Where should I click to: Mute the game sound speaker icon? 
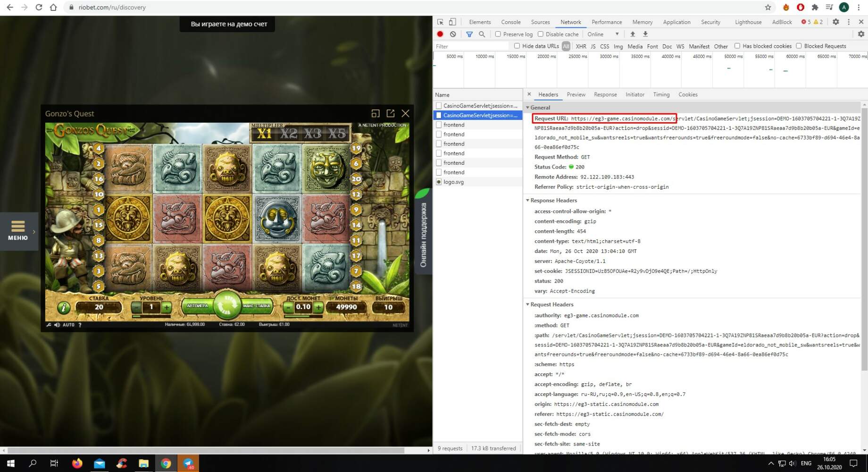tap(57, 325)
